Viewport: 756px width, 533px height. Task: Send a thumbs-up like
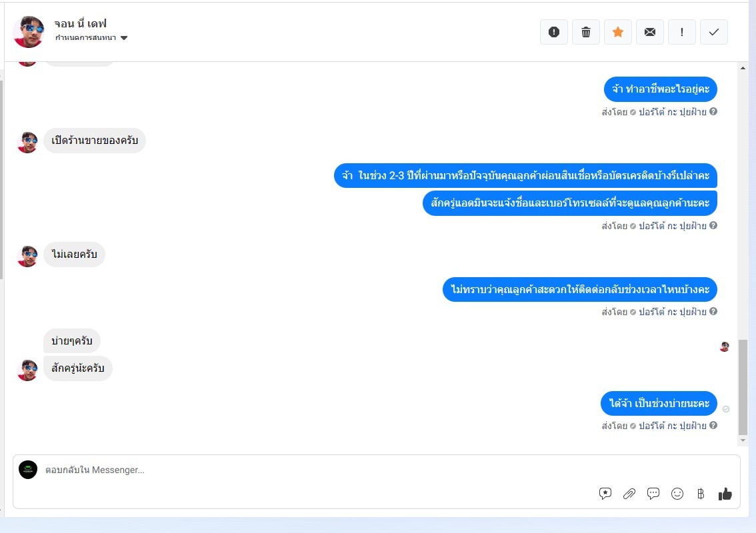point(725,494)
